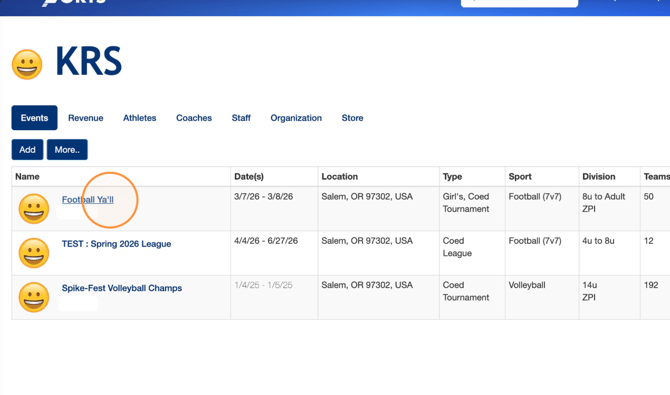The image size is (670, 395).
Task: Open TEST : Spring 2026 League event
Action: coord(116,244)
